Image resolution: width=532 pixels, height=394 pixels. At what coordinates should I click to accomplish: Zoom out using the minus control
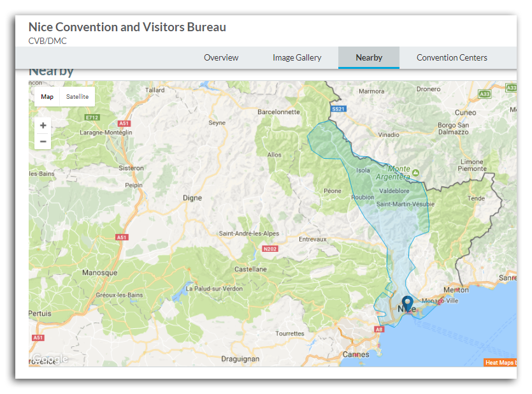point(42,141)
